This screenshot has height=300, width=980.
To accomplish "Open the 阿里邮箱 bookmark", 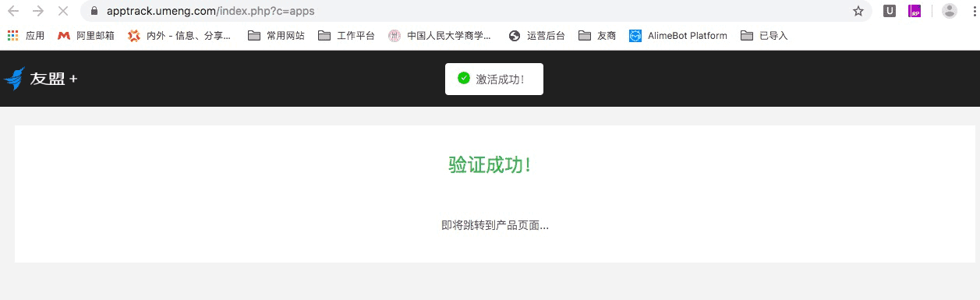I will click(x=86, y=36).
